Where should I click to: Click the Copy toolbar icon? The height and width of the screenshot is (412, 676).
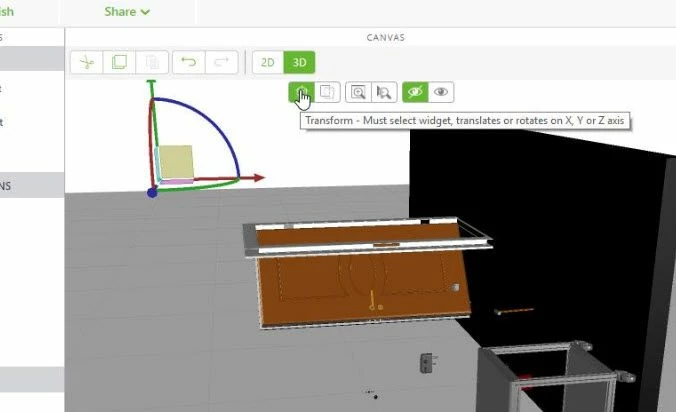[x=119, y=62]
